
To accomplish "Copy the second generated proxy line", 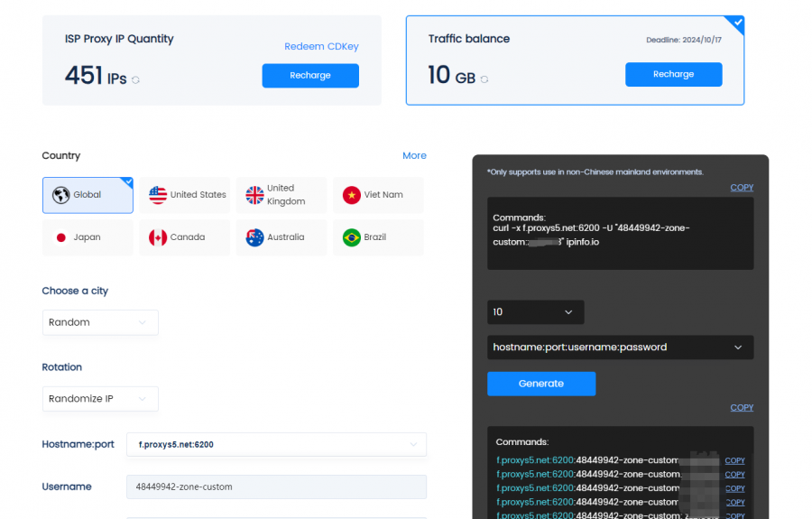I will pyautogui.click(x=734, y=475).
